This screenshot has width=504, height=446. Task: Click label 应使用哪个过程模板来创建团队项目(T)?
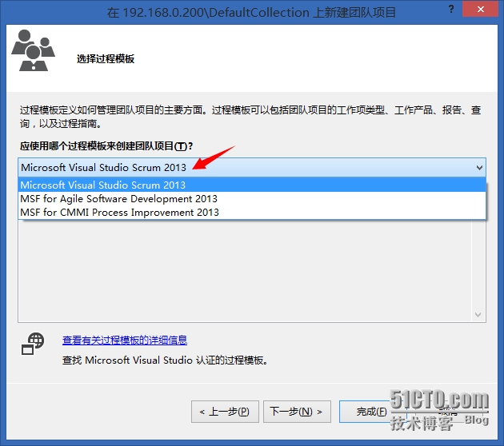[106, 146]
